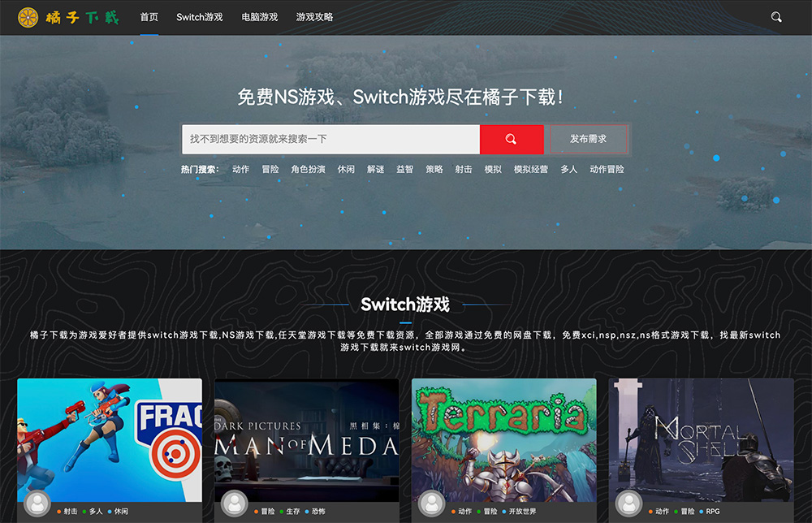Click 射击 tag under the FRAG card
Viewport: 812px width, 523px height.
71,511
